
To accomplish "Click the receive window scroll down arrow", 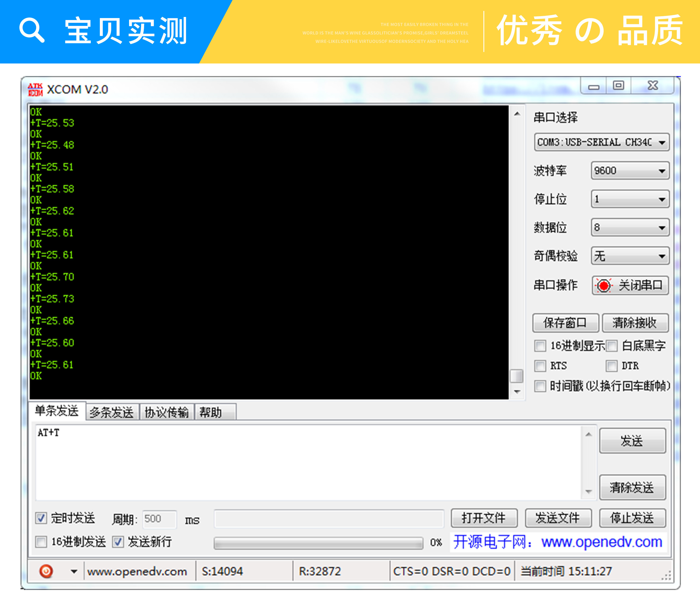I will pyautogui.click(x=517, y=392).
